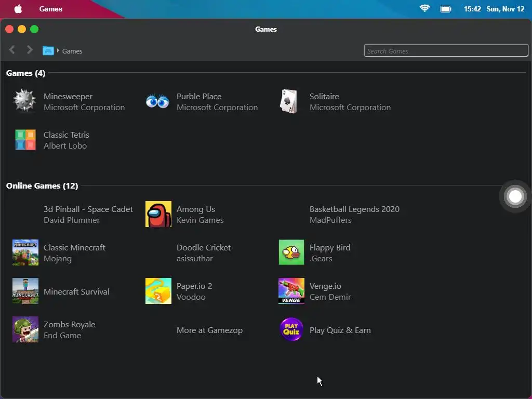Click the Albert Lobo publisher text
The height and width of the screenshot is (399, 532).
tap(65, 146)
